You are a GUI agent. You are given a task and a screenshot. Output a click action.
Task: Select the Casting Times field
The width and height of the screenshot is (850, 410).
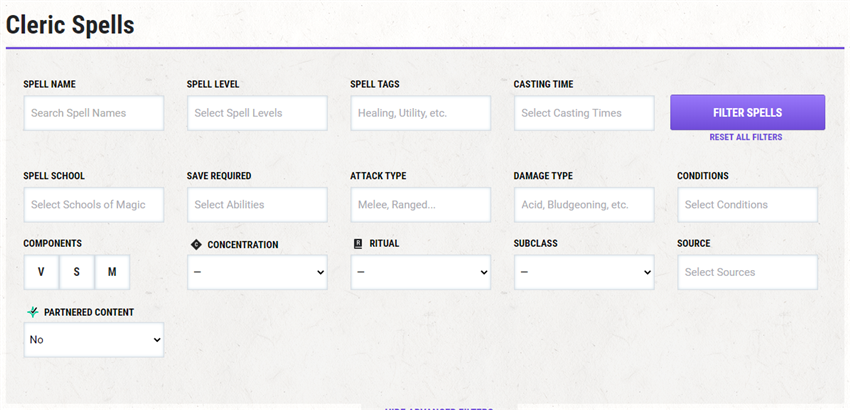584,113
